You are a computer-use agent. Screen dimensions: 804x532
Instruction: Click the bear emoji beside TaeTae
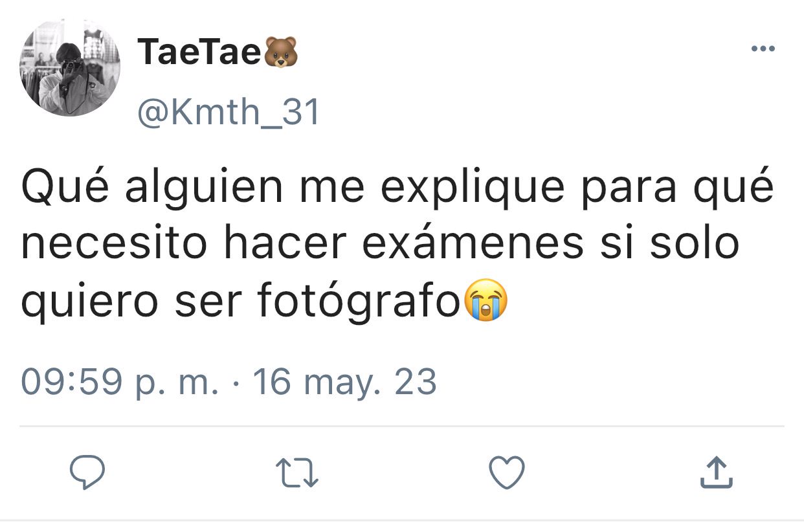point(280,52)
